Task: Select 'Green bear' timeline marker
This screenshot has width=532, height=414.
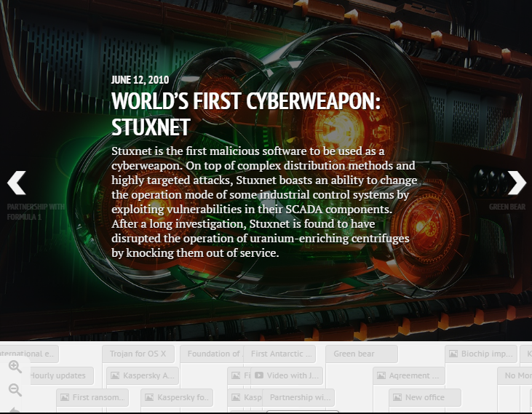Action: 362,354
